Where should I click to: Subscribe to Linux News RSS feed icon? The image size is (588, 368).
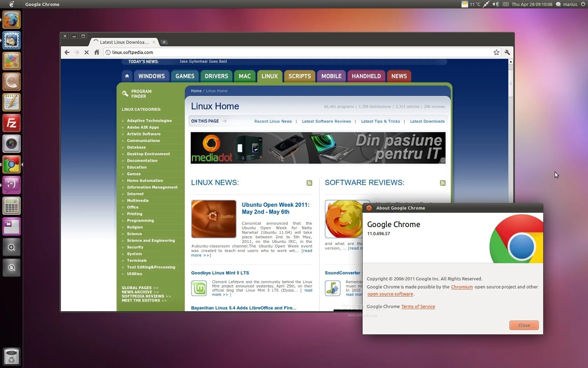click(309, 183)
